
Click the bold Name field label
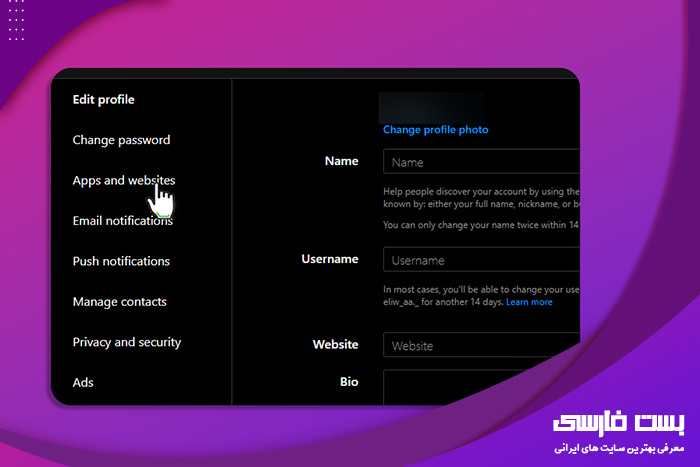point(341,161)
